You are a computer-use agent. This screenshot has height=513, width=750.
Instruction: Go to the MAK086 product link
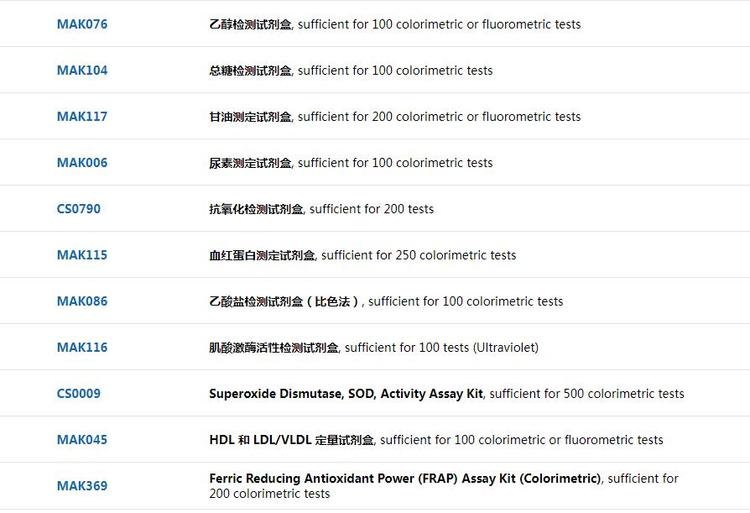82,301
